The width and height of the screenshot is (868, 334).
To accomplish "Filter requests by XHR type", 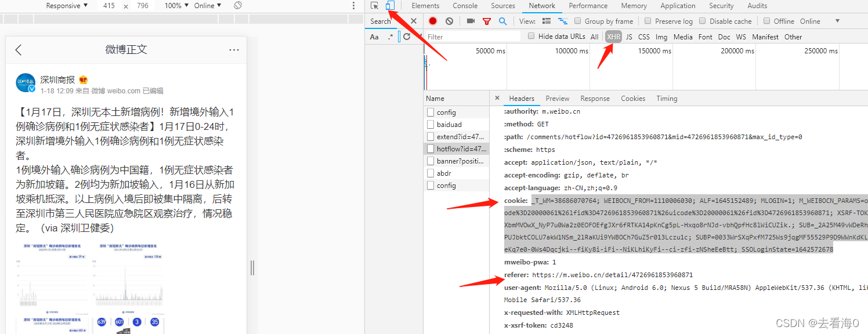I will pos(613,37).
